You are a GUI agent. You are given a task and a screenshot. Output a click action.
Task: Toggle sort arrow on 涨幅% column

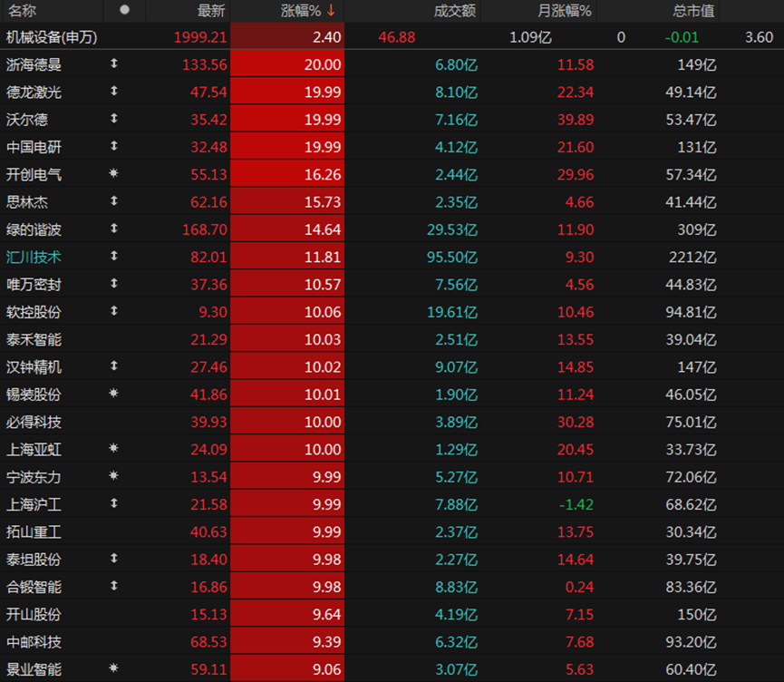[331, 10]
